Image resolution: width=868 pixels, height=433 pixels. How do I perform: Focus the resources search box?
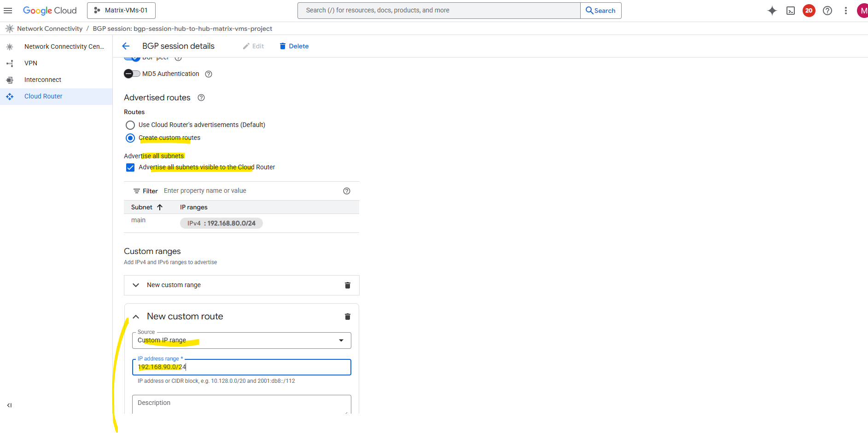click(x=439, y=11)
